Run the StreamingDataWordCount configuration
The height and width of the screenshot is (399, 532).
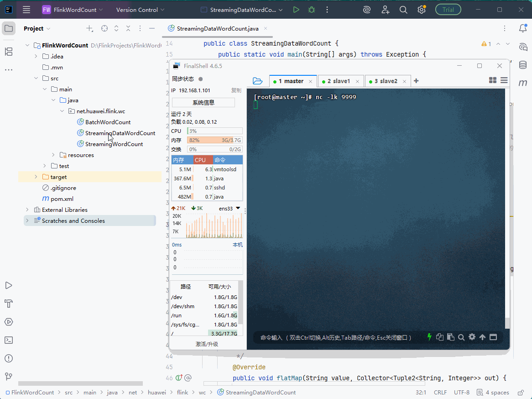[x=296, y=10]
